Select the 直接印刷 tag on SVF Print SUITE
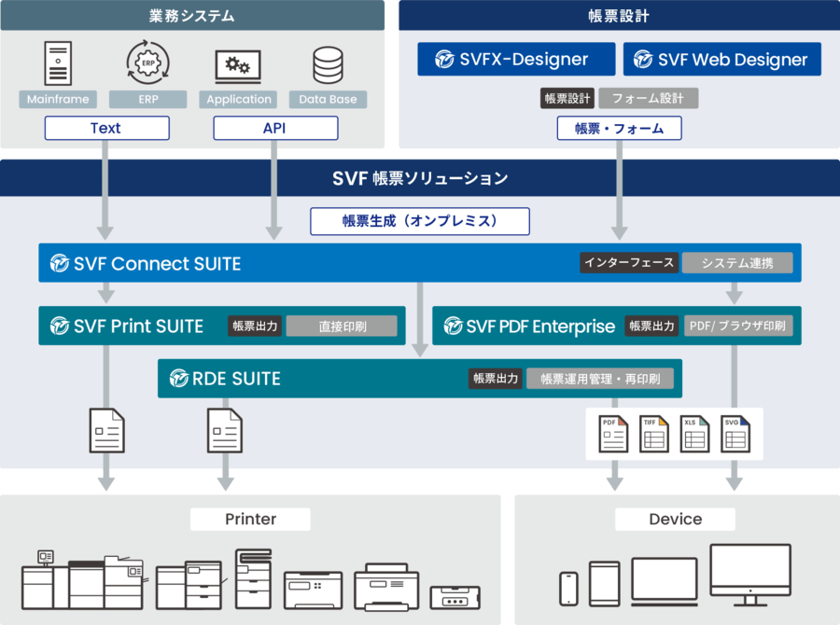Screen dimensions: 840x625 [x=343, y=326]
